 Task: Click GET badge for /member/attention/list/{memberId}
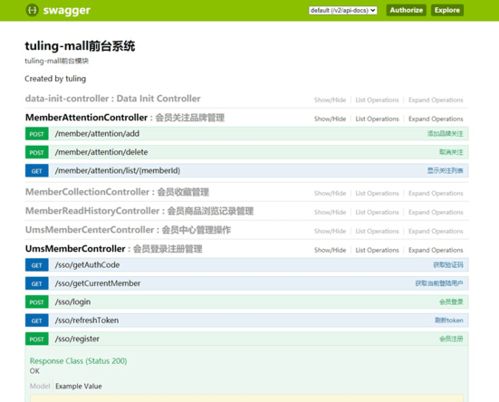37,171
